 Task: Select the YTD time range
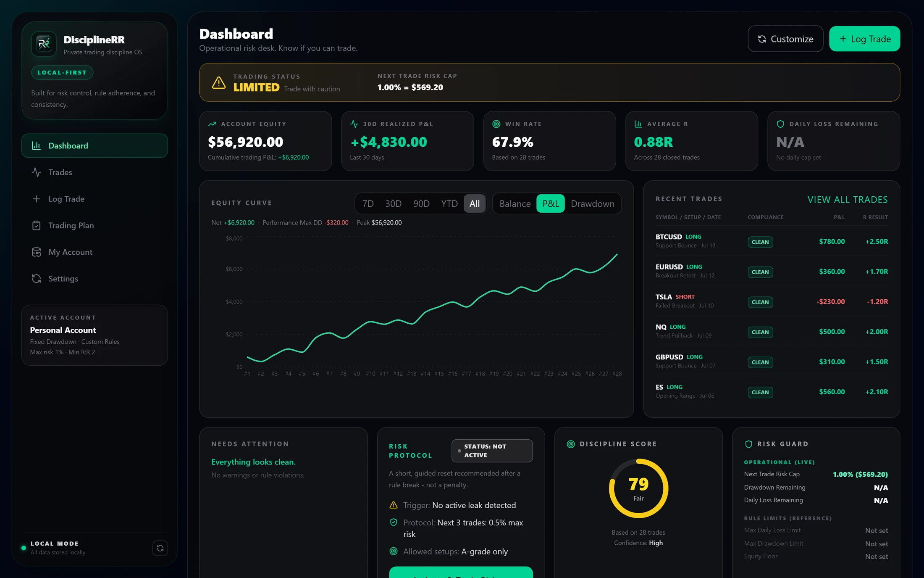tap(449, 203)
